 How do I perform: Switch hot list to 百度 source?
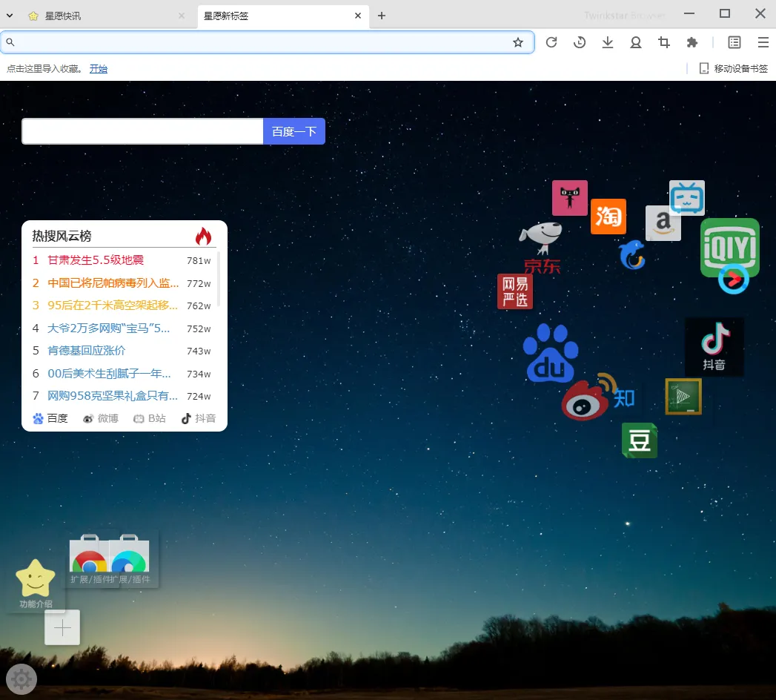pyautogui.click(x=50, y=418)
